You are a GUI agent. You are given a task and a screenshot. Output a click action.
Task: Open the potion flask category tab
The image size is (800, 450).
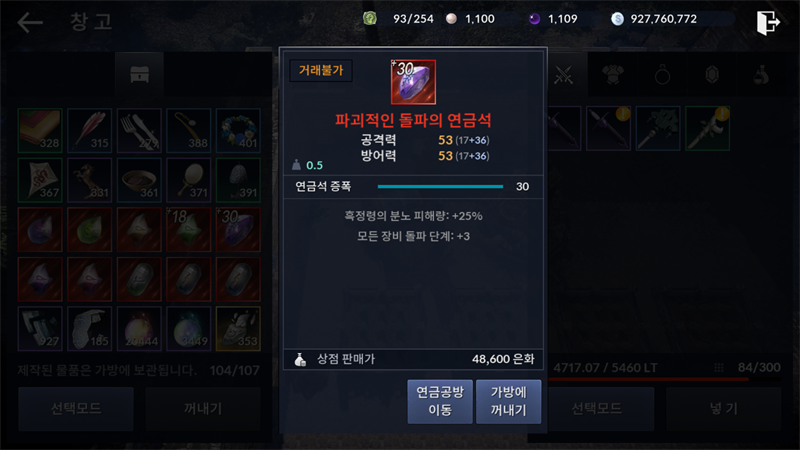pyautogui.click(x=761, y=75)
